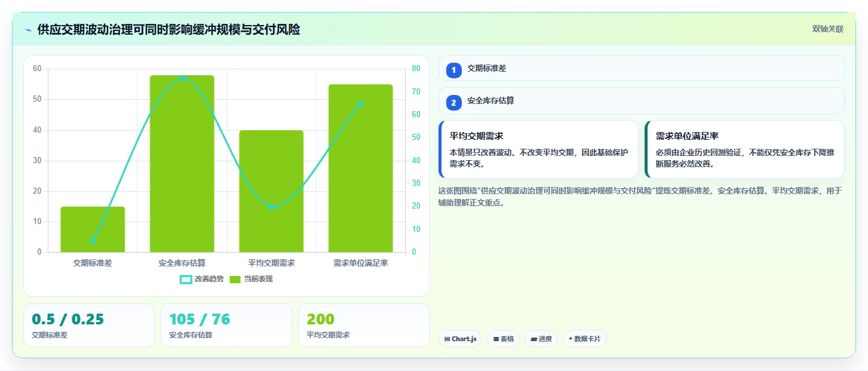Click number 2 badge for 安全库存估算
Screen dimensions: 868x371
453,103
